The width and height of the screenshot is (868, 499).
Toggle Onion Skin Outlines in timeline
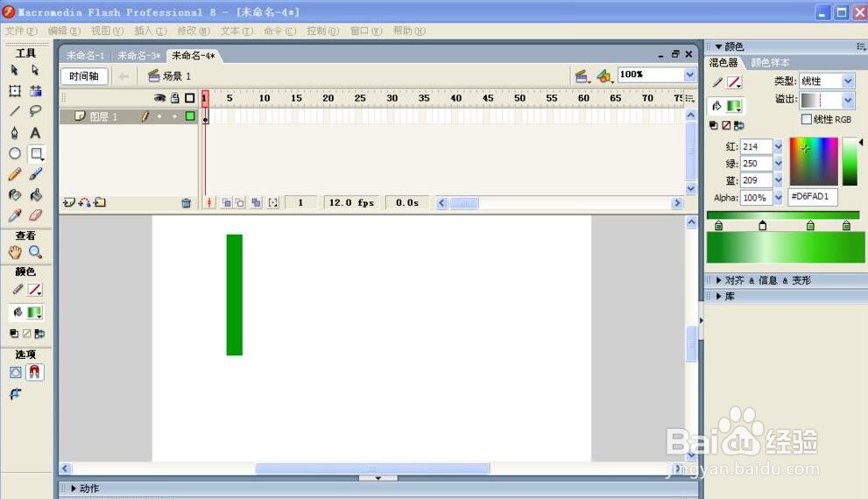pos(240,203)
